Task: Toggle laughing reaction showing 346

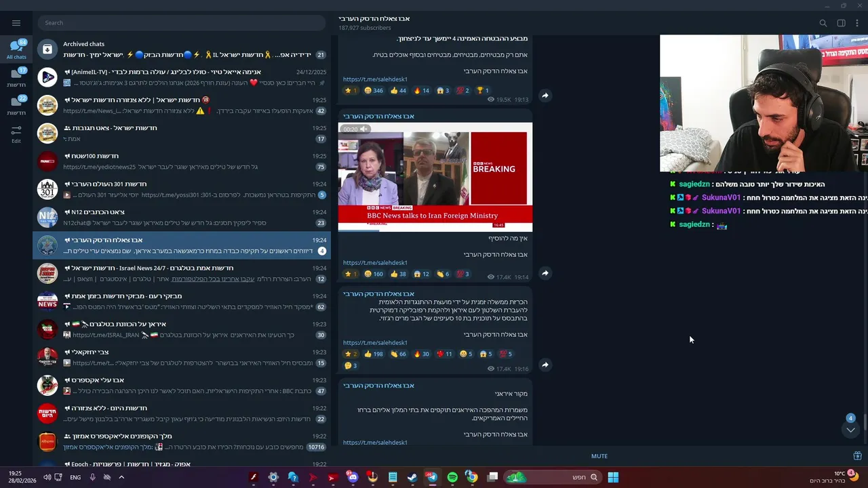Action: click(374, 90)
